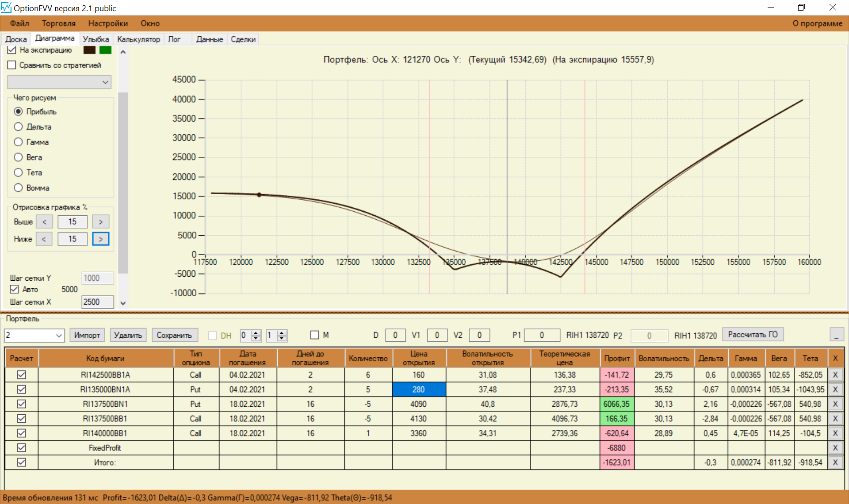Screen dimensions: 849x504
Task: Click the Рассчитать ГО button
Action: pos(753,335)
